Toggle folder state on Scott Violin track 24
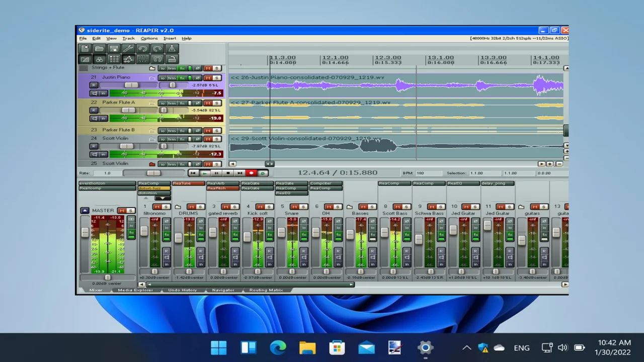The height and width of the screenshot is (362, 644). 152,139
